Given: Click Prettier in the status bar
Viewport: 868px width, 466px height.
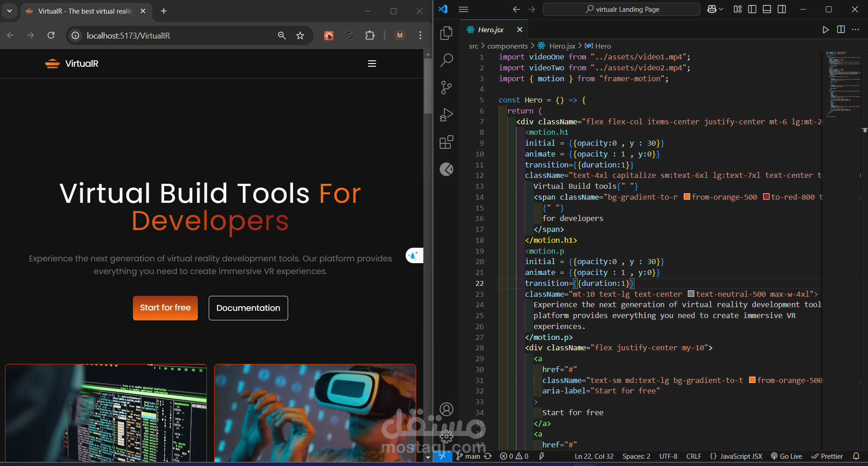Looking at the screenshot, I should pos(827,456).
